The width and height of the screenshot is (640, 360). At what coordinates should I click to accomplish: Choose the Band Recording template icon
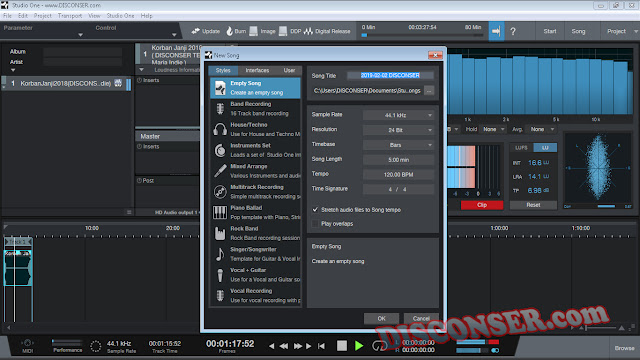[220, 109]
